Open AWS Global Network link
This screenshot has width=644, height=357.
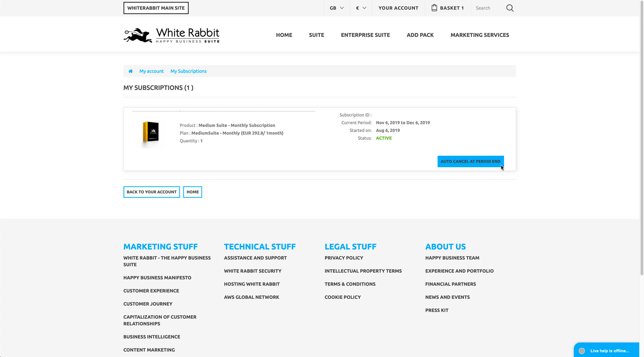[x=252, y=297]
